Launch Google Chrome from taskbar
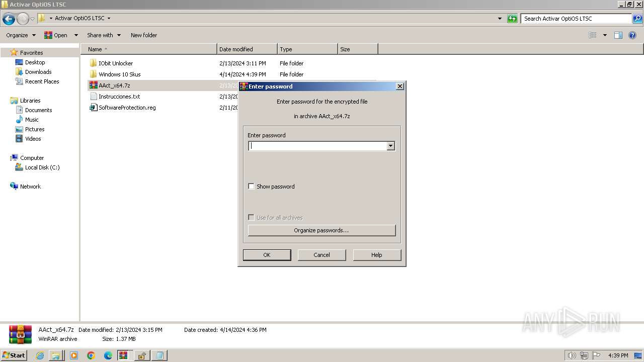Screen dimensions: 644x362 [91, 355]
